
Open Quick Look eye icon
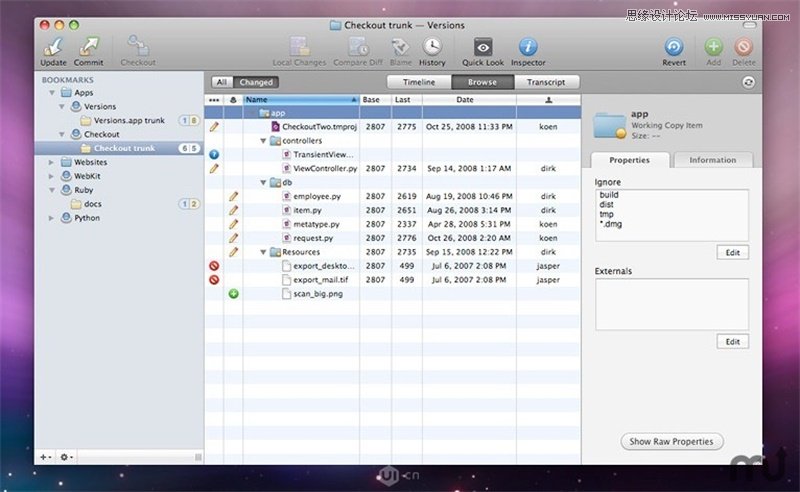coord(482,46)
